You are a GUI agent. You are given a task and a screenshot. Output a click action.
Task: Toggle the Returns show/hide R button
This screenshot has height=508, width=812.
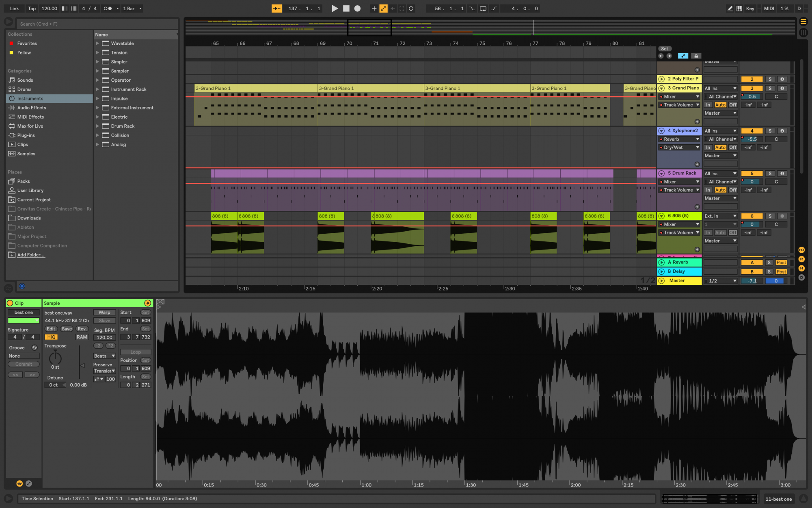pyautogui.click(x=801, y=259)
